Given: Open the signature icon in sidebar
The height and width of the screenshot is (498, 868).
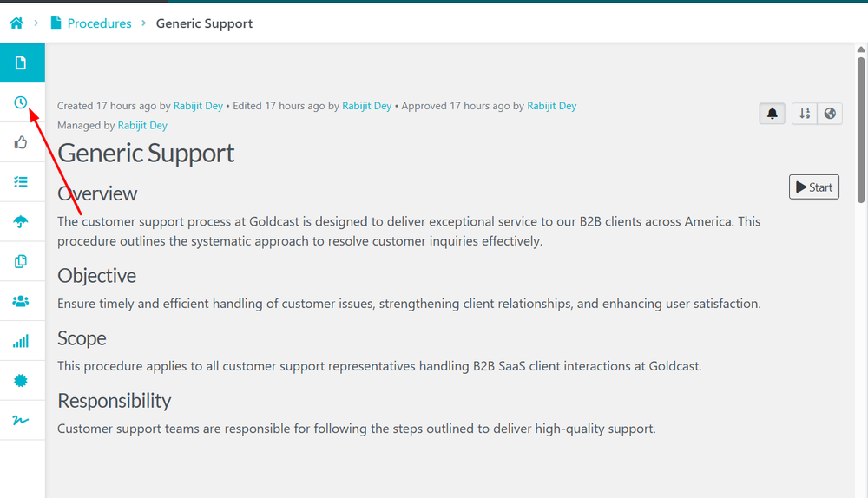Looking at the screenshot, I should [21, 420].
